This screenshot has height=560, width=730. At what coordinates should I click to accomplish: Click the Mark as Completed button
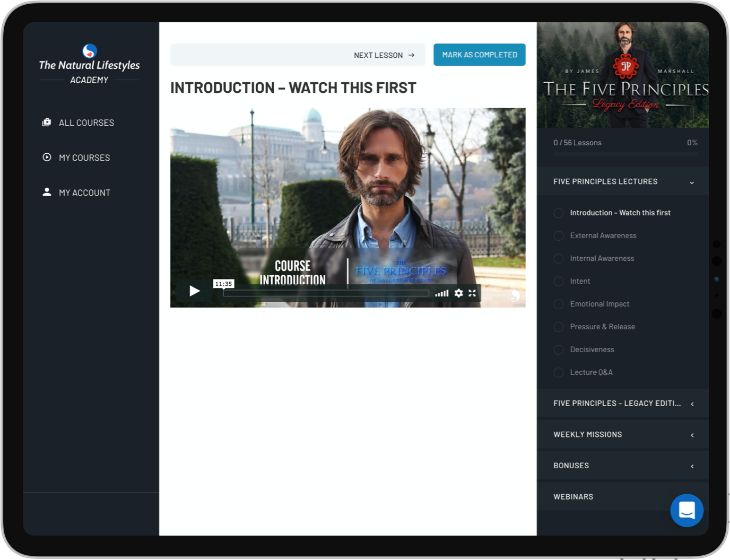tap(479, 55)
